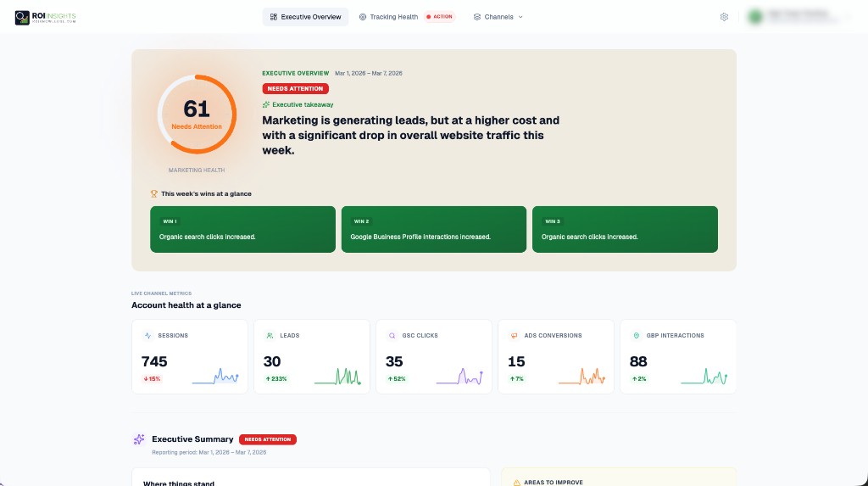Click the Executive takeaway sparkle icon
The height and width of the screenshot is (486, 868).
[x=265, y=104]
